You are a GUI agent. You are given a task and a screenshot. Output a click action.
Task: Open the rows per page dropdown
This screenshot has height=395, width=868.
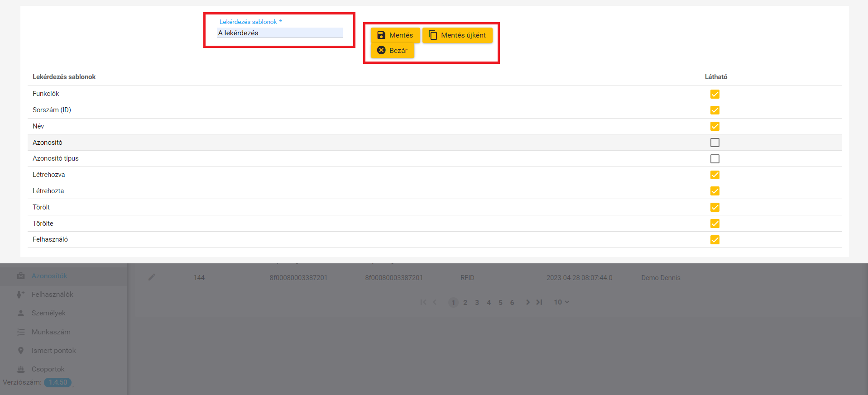561,302
